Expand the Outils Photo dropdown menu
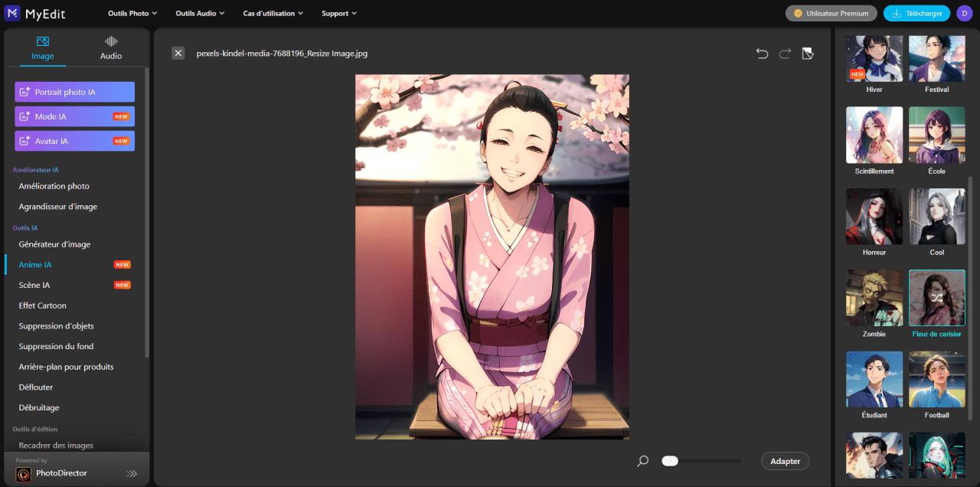The height and width of the screenshot is (487, 980). (132, 13)
